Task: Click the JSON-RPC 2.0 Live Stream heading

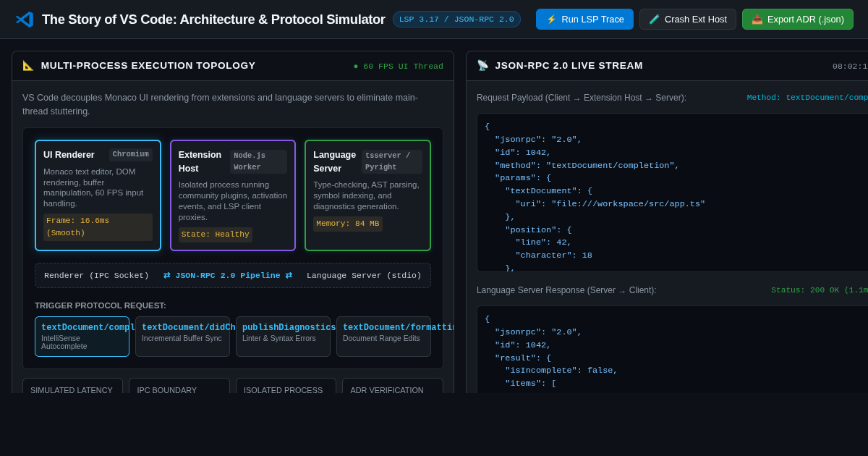Action: 569,66
